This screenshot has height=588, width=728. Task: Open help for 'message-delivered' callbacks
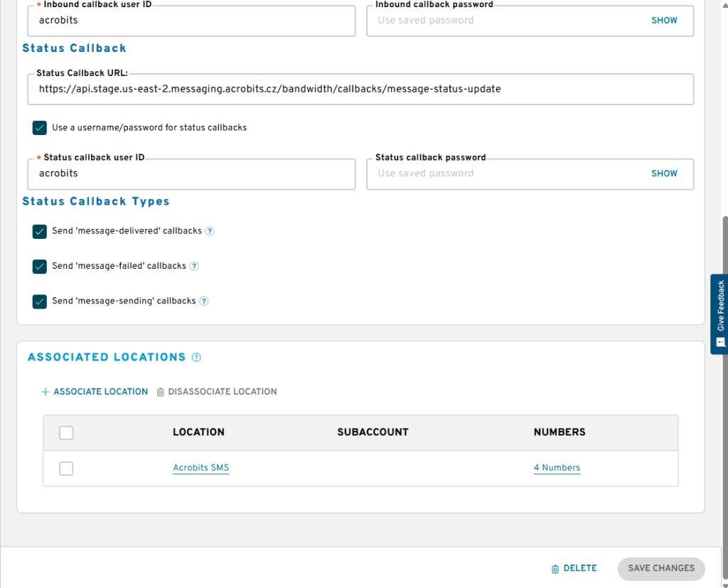click(210, 231)
